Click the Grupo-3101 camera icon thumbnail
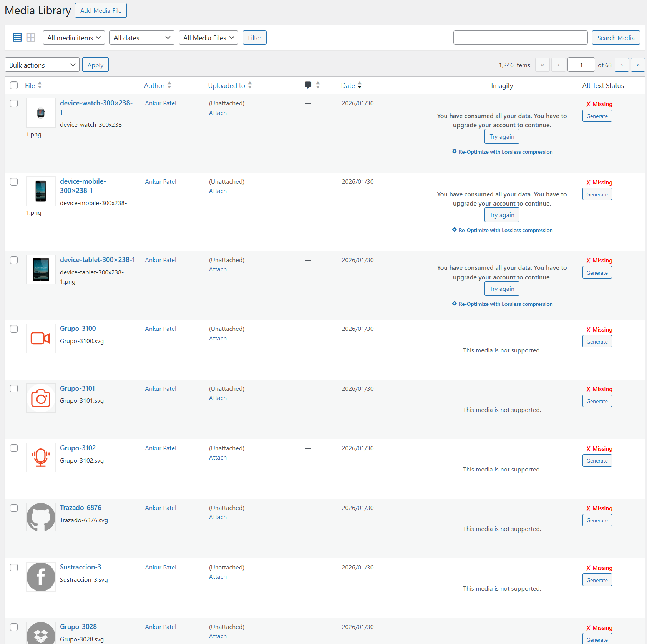 point(41,398)
